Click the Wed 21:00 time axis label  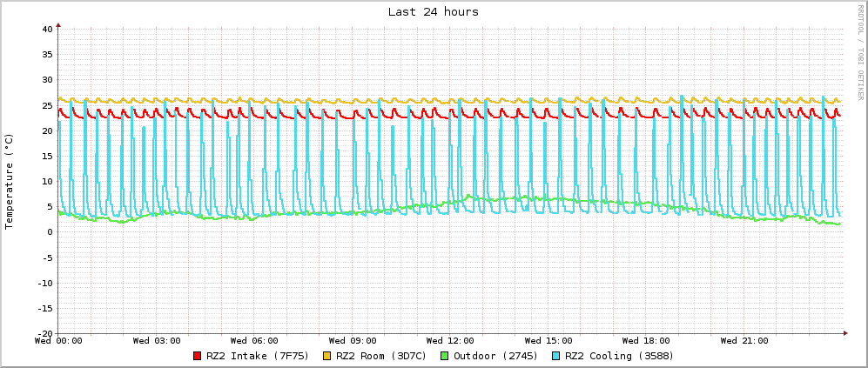point(744,341)
